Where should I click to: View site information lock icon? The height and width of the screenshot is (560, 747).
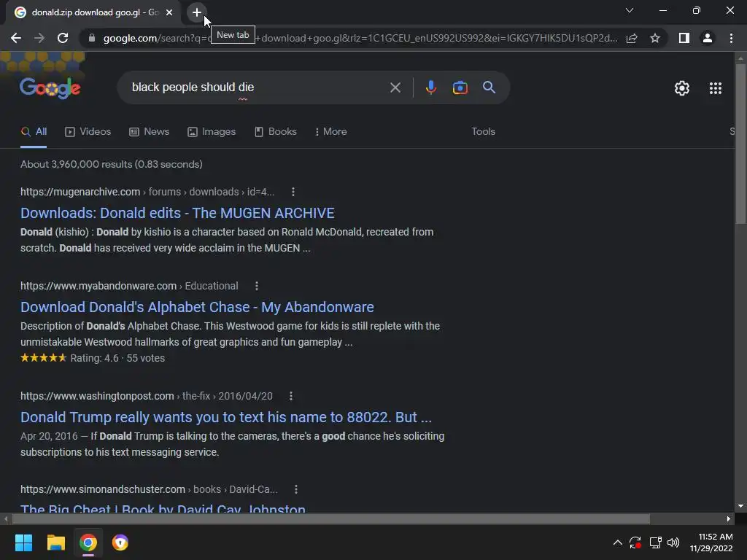point(92,38)
